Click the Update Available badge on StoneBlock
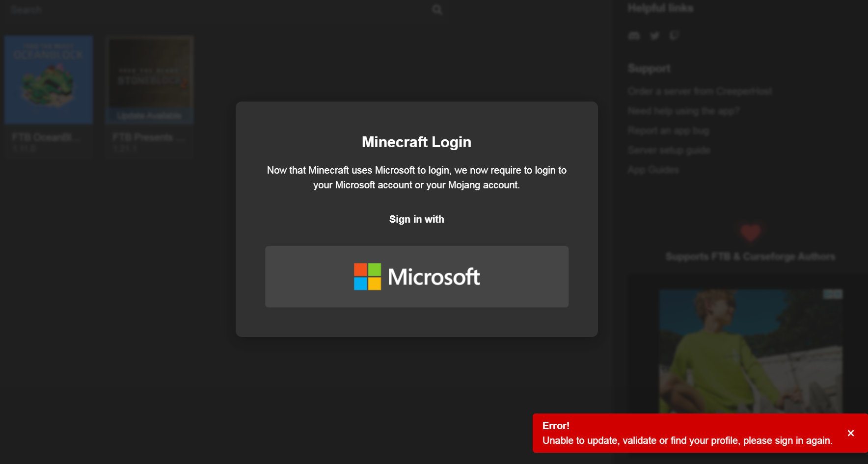 [x=149, y=115]
